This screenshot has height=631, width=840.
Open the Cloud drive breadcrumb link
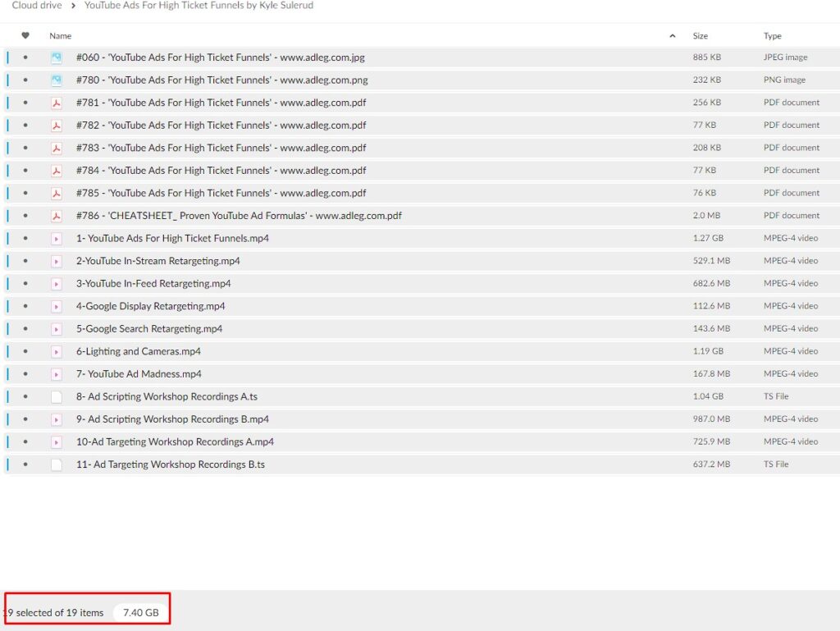tap(36, 5)
